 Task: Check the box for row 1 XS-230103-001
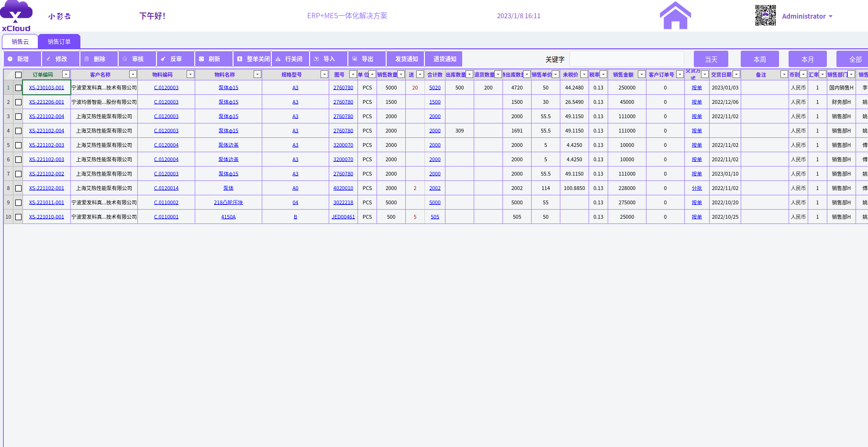click(18, 88)
